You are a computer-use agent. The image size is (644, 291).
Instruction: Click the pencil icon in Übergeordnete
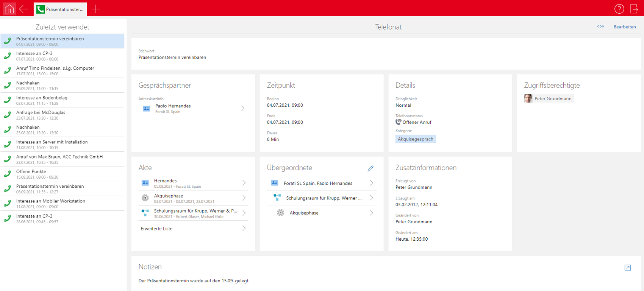370,168
